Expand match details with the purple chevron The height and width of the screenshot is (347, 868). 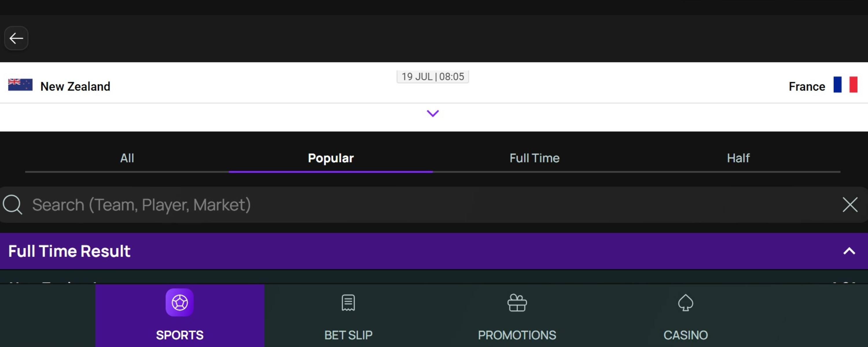[433, 113]
